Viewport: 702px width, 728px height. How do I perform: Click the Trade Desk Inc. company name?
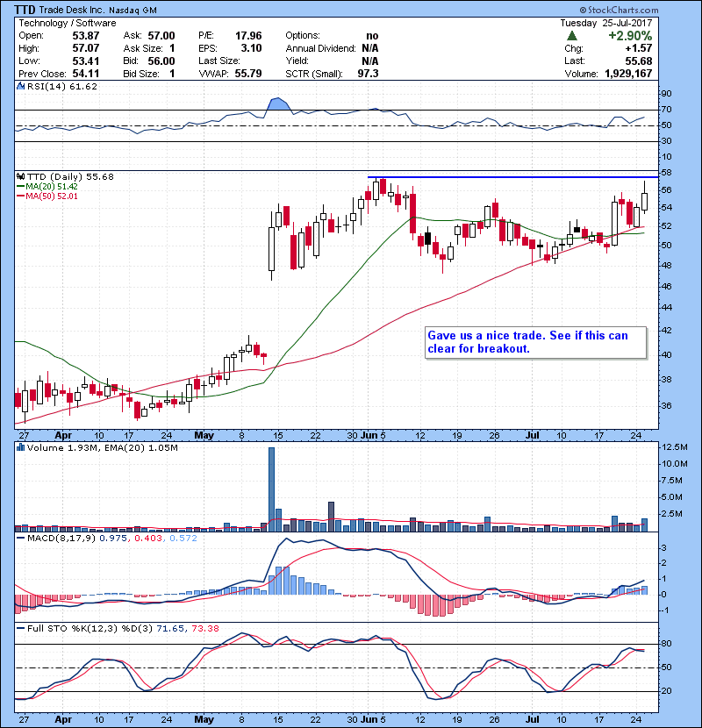[72, 10]
